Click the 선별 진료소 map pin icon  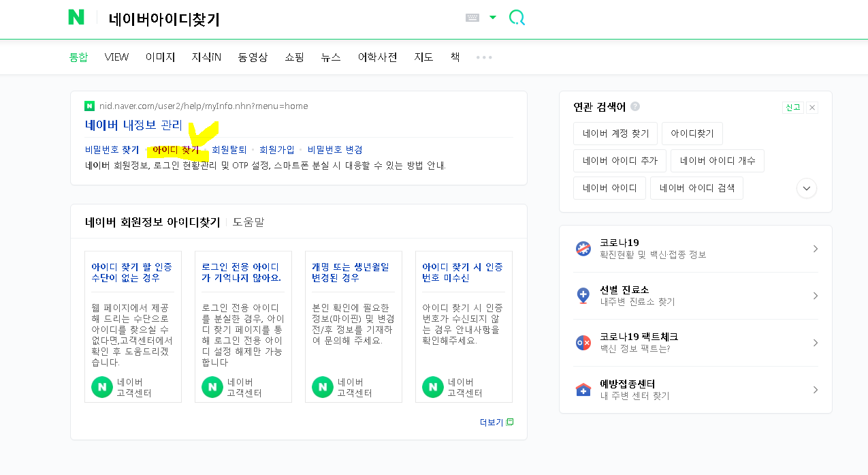[x=583, y=296]
